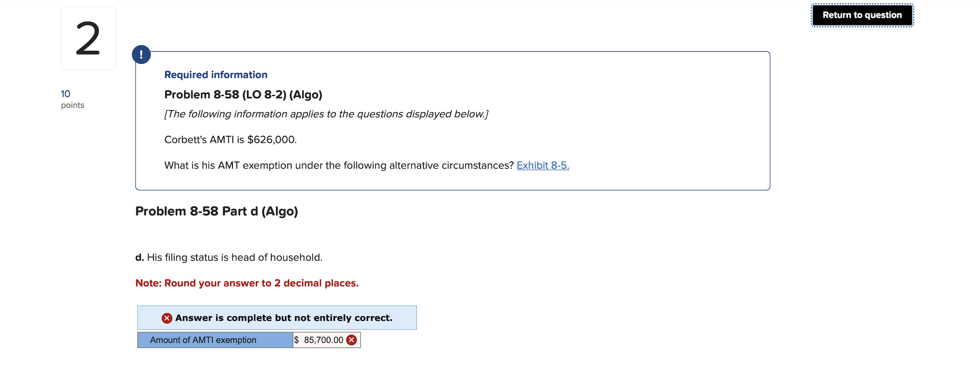Viewport: 980px width, 391px height.
Task: Open Exhibit 8-5
Action: coord(543,165)
